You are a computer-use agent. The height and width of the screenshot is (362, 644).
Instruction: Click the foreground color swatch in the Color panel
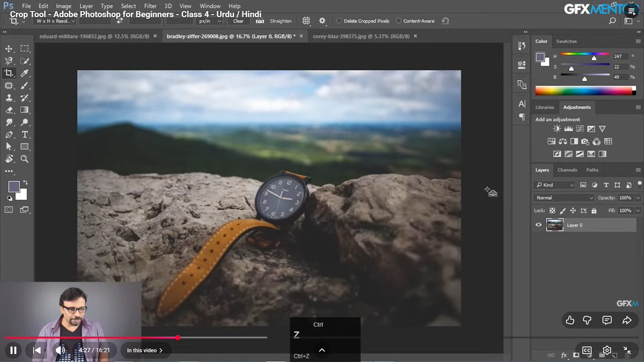[x=540, y=57]
